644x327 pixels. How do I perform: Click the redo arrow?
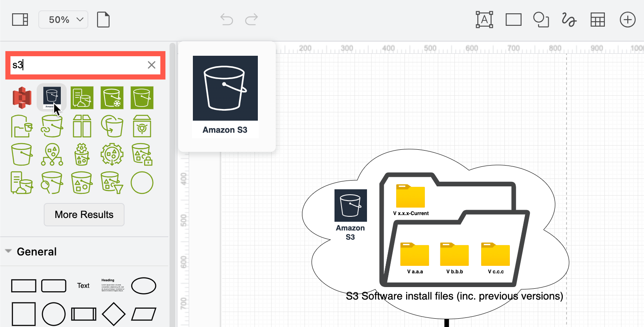(x=251, y=20)
